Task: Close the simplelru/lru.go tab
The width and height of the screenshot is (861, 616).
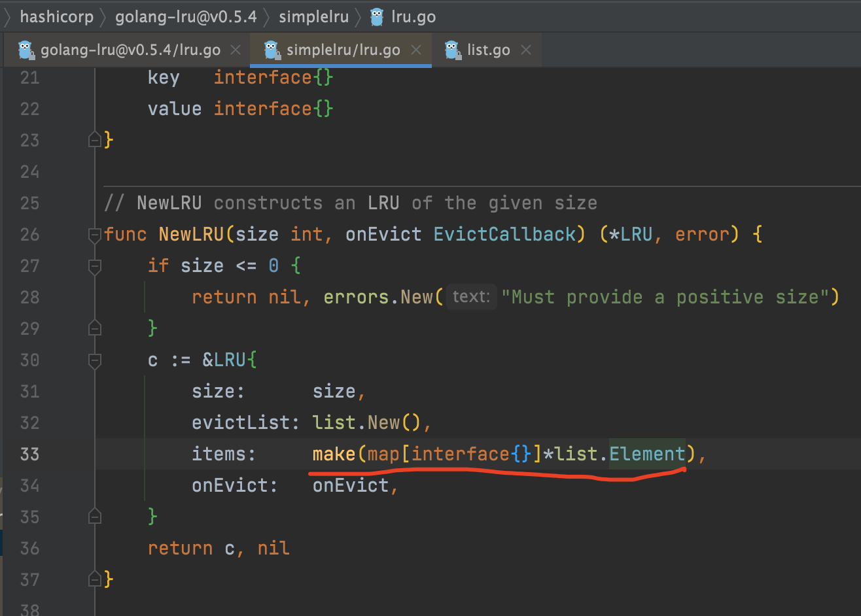Action: point(415,50)
